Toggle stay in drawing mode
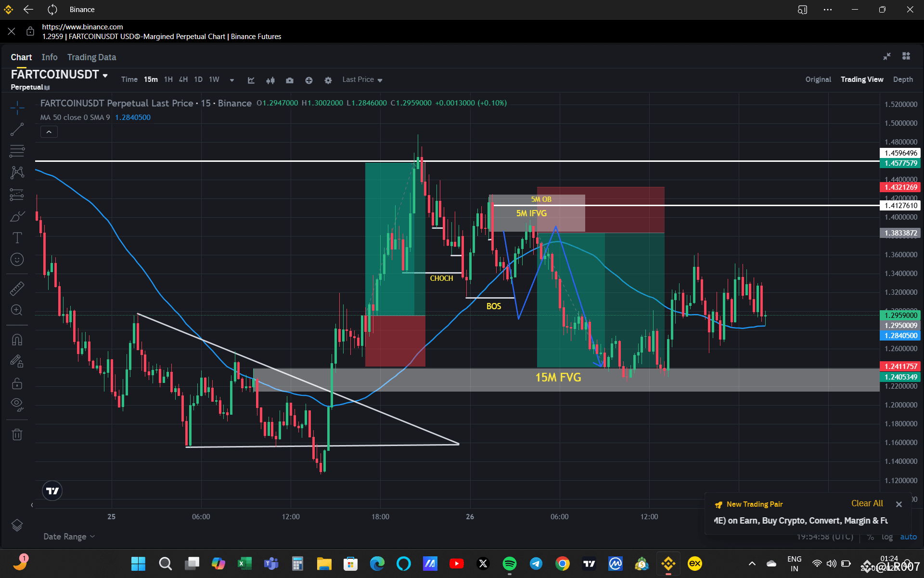Image resolution: width=924 pixels, height=578 pixels. (x=17, y=361)
